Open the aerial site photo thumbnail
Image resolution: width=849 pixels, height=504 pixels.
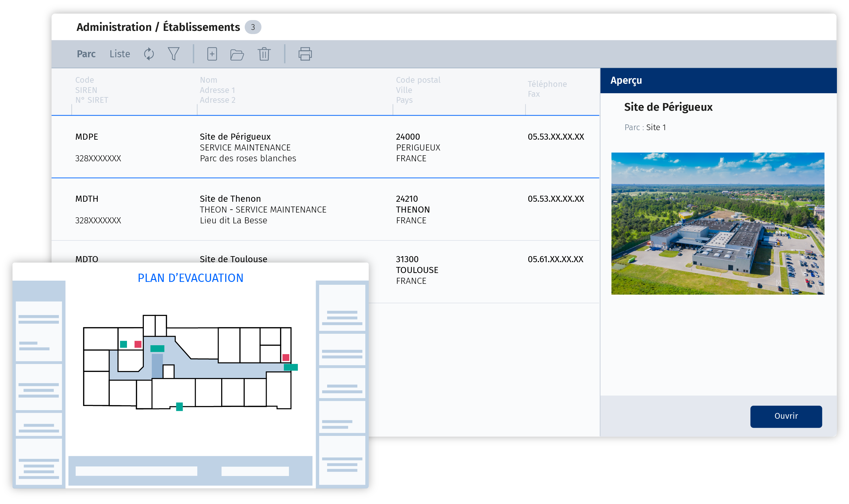(x=718, y=223)
